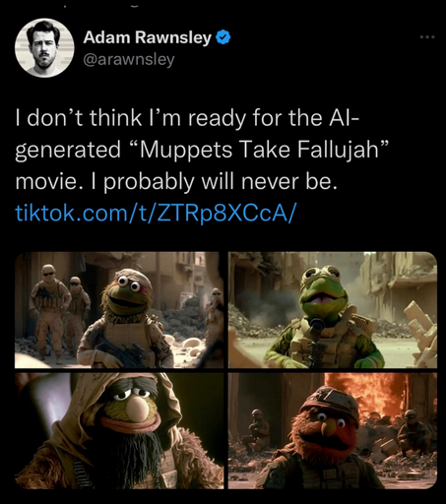Open image of red muppet wearing helmet
The height and width of the screenshot is (504, 446).
(x=333, y=430)
